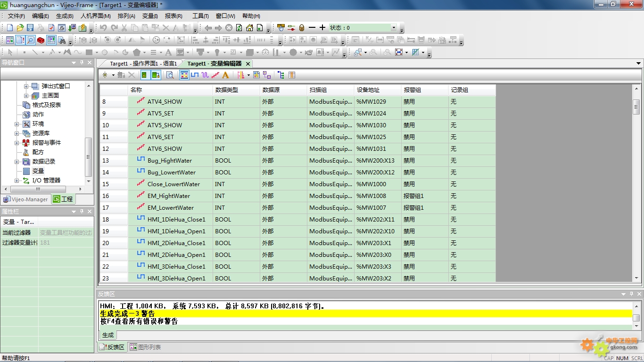The width and height of the screenshot is (644, 362).
Task: Toggle the feedback zone button with exclamation
Action: 20,40
